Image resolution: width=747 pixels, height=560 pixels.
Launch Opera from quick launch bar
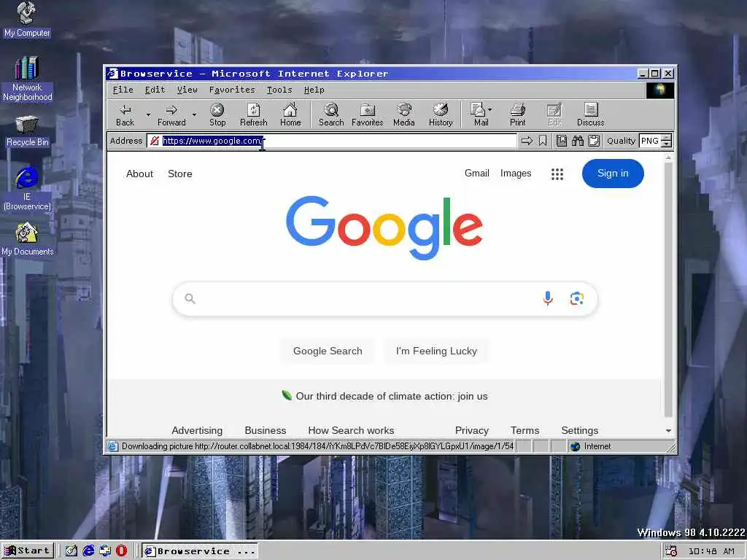(122, 551)
